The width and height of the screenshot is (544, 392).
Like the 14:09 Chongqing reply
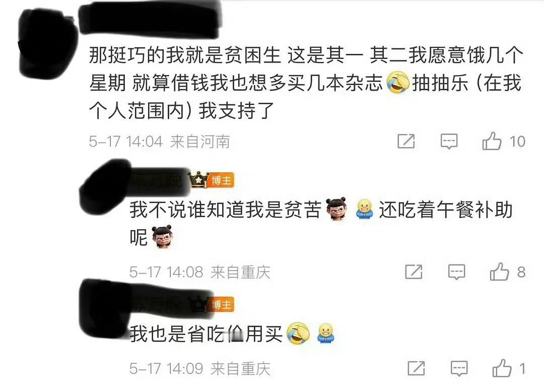click(502, 368)
